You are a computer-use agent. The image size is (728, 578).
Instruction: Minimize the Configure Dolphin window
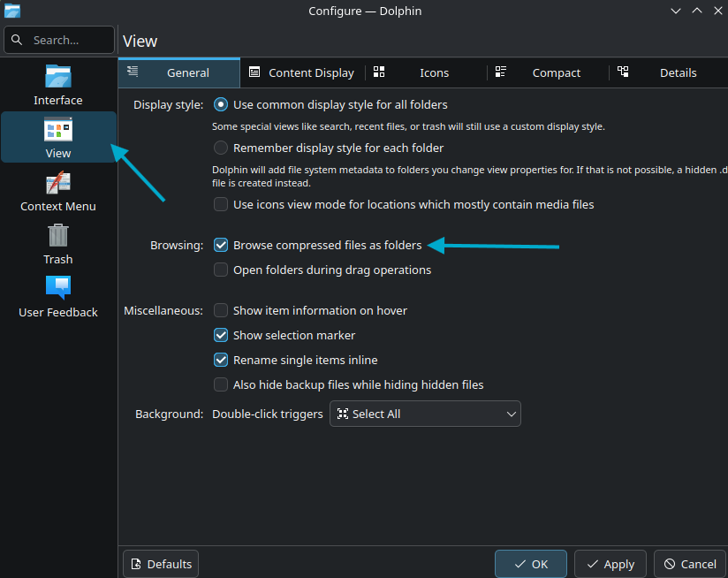676,11
